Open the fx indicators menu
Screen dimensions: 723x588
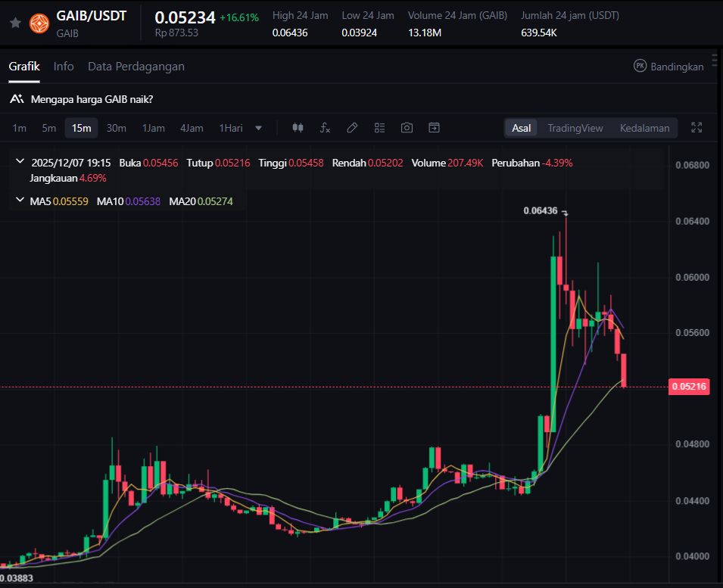click(325, 128)
